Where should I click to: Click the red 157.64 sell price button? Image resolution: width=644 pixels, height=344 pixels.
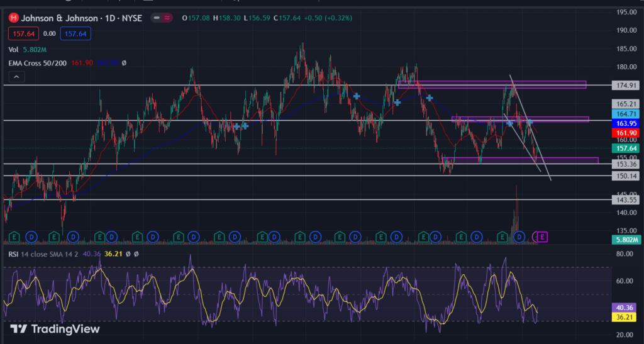point(23,34)
